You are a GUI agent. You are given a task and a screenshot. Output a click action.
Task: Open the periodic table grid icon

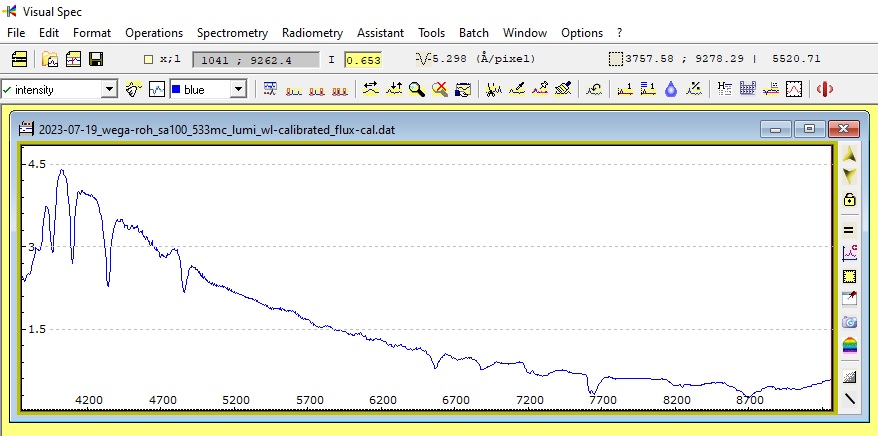(x=748, y=89)
